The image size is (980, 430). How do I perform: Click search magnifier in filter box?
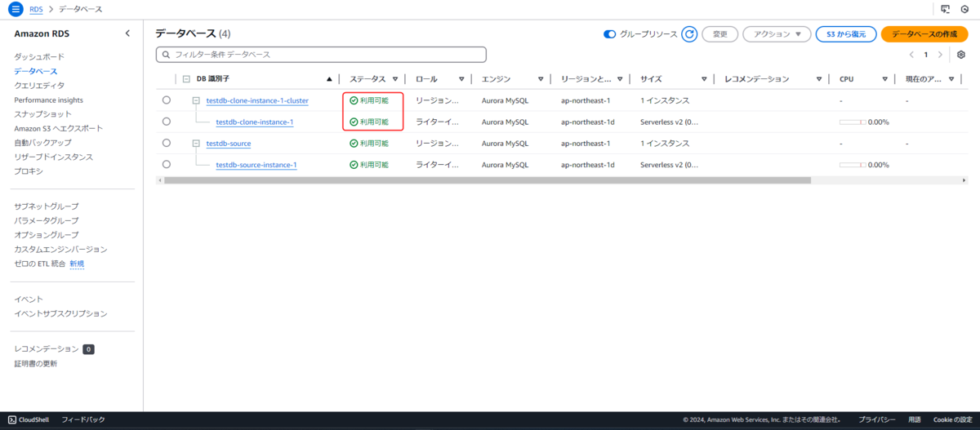click(x=167, y=55)
